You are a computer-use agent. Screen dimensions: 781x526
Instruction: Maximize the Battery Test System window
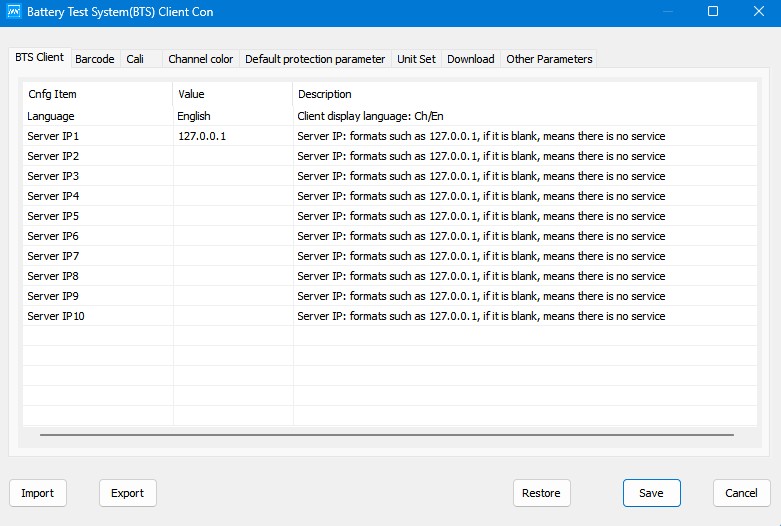click(x=713, y=11)
